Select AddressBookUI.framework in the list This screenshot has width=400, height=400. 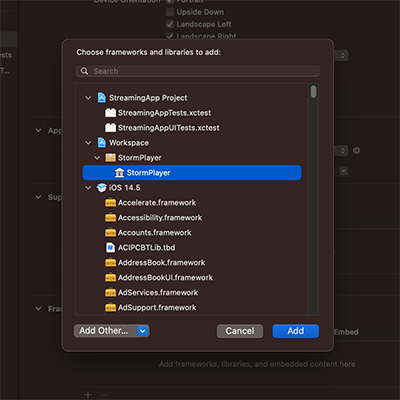pyautogui.click(x=165, y=278)
